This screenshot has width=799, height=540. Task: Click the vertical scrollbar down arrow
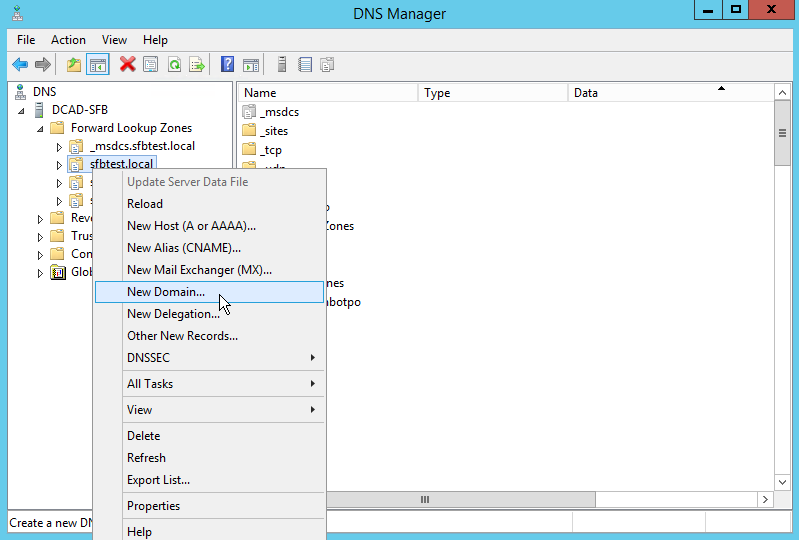782,481
